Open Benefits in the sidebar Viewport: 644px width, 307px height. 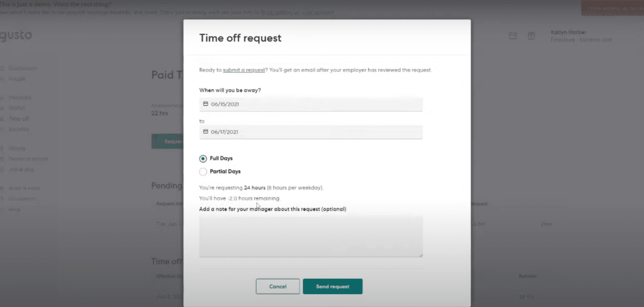tap(19, 129)
